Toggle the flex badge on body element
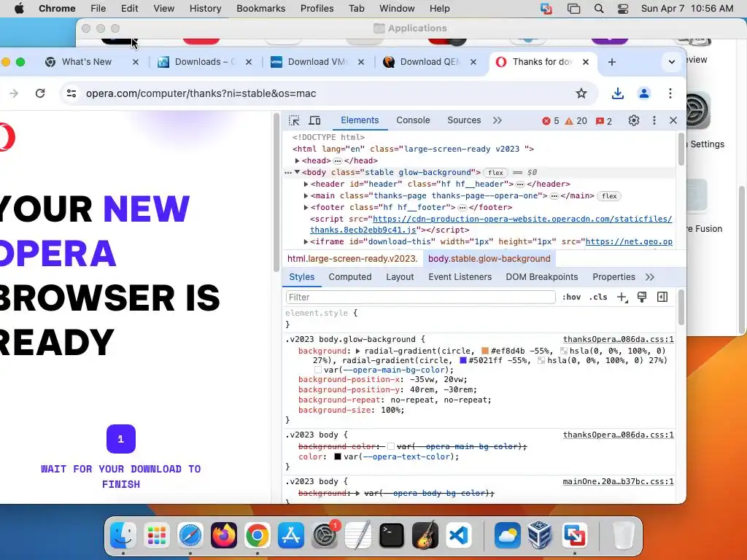The height and width of the screenshot is (560, 747). pos(495,172)
